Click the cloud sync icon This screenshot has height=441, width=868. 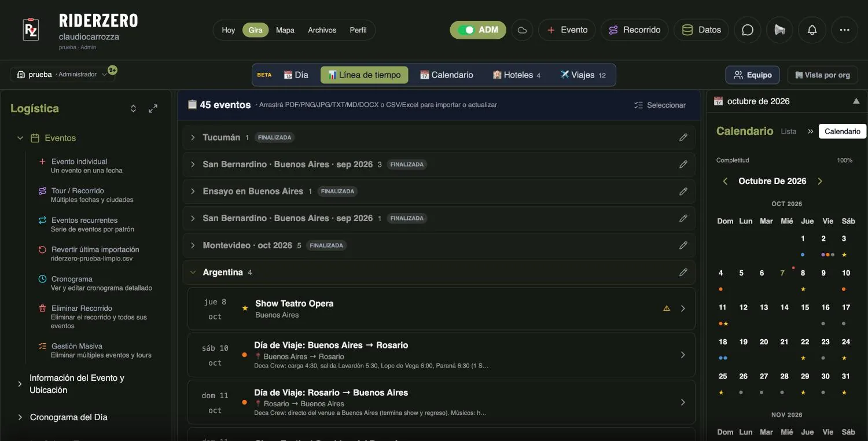522,30
